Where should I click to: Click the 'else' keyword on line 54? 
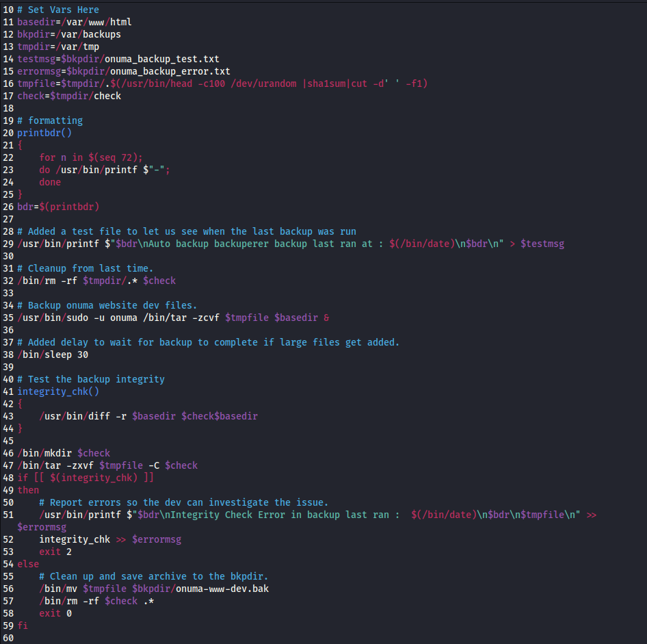(x=28, y=565)
